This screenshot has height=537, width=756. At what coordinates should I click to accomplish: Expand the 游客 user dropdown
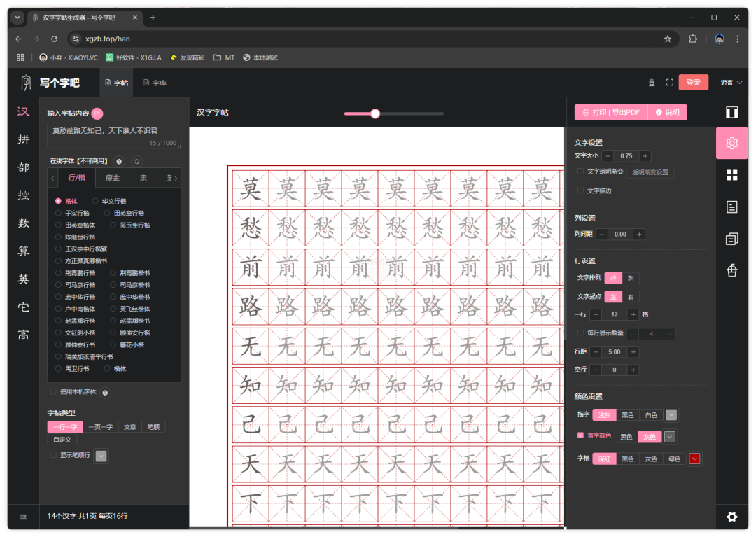[731, 83]
